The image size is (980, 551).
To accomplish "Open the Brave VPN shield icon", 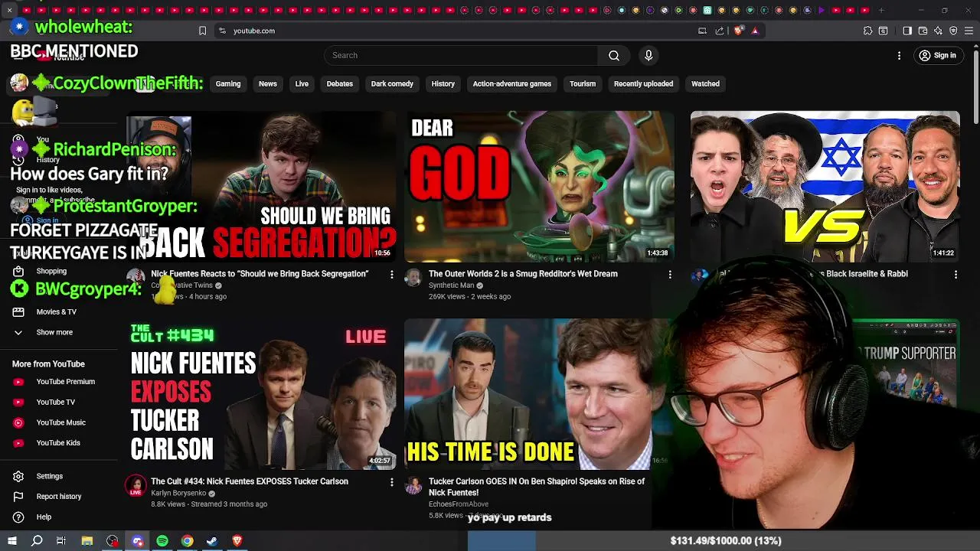I will coord(953,31).
